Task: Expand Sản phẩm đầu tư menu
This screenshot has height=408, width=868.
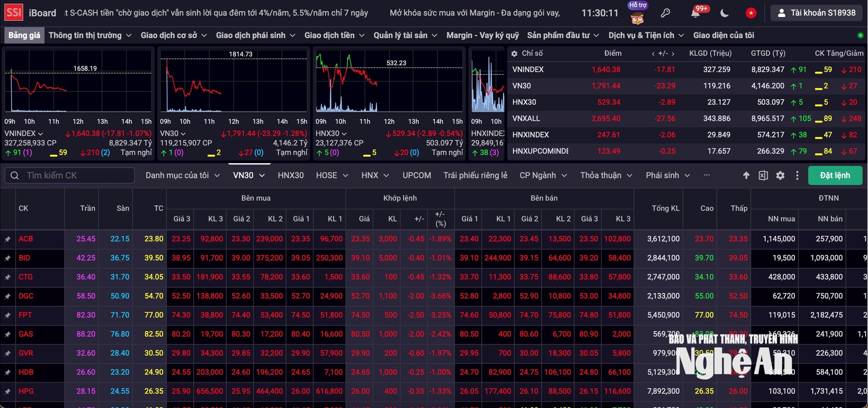Action: click(x=563, y=35)
